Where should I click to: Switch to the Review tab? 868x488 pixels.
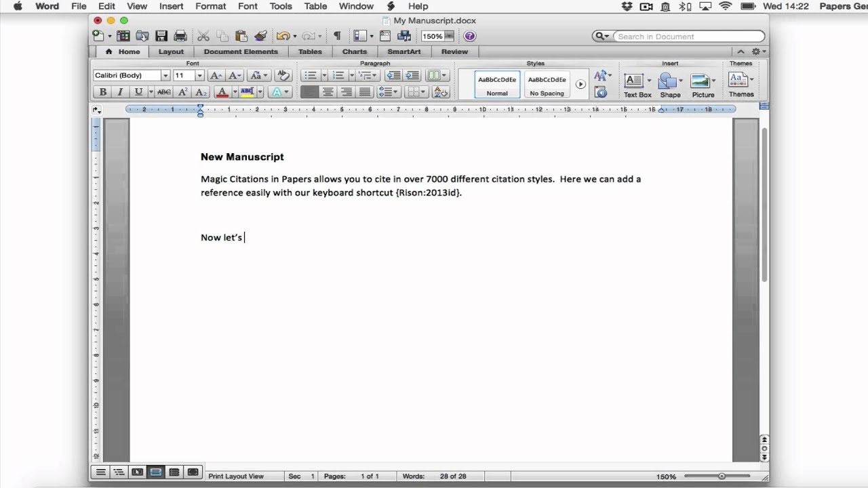pos(454,52)
